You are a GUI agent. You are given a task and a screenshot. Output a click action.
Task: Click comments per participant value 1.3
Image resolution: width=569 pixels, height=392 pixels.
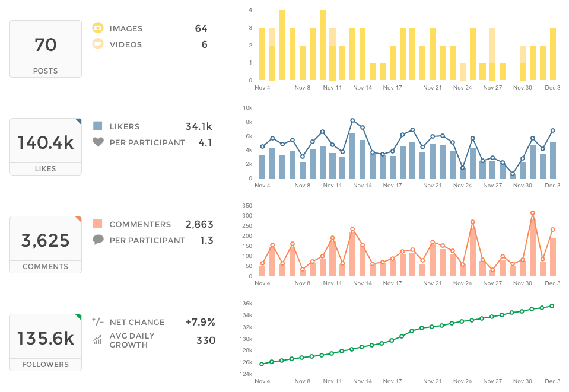(x=206, y=240)
